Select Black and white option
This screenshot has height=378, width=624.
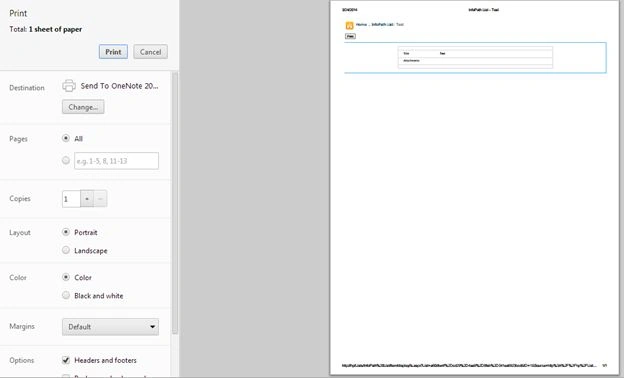click(x=66, y=295)
